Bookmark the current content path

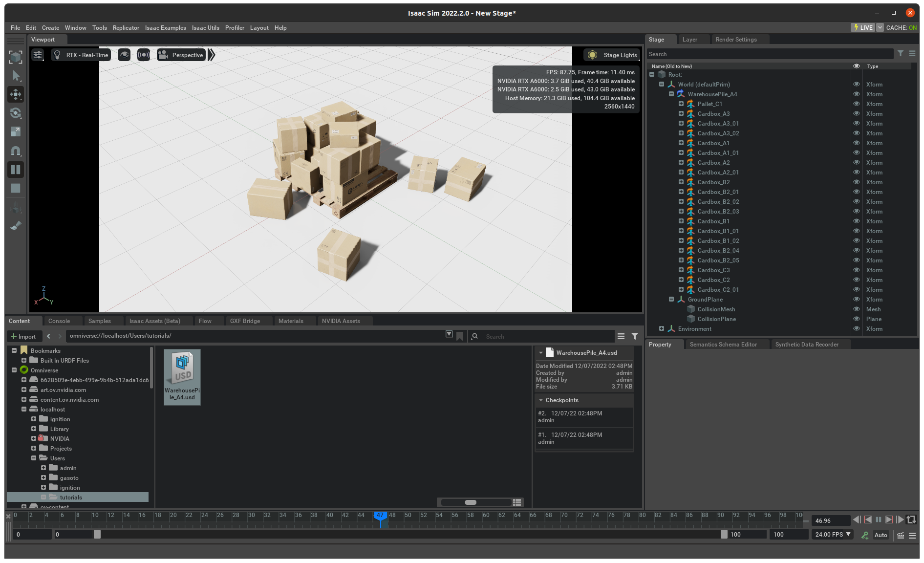point(460,336)
